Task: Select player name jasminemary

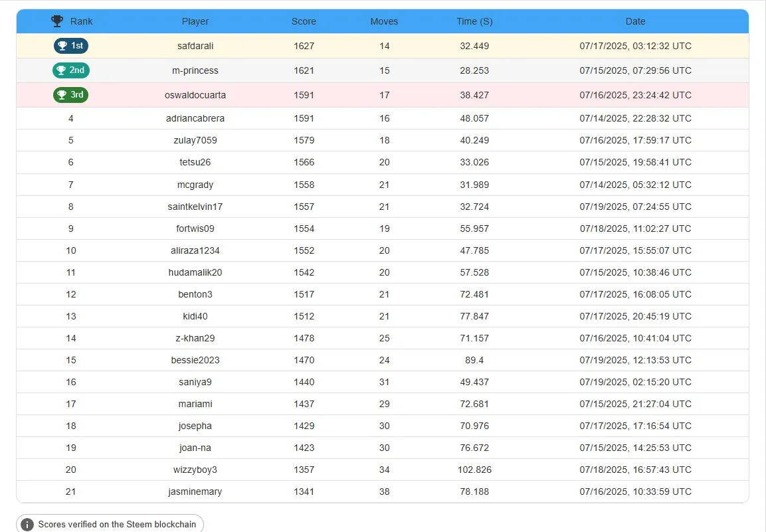Action: pos(195,492)
